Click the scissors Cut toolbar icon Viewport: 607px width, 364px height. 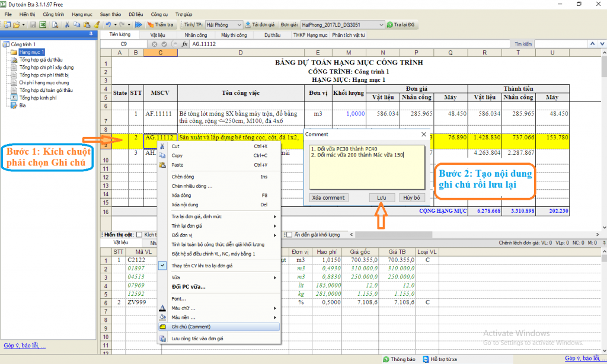point(67,25)
